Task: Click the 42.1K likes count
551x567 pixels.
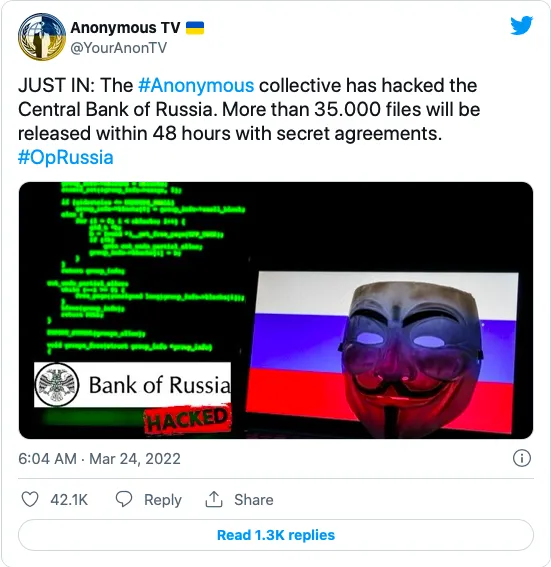Action: coord(69,500)
